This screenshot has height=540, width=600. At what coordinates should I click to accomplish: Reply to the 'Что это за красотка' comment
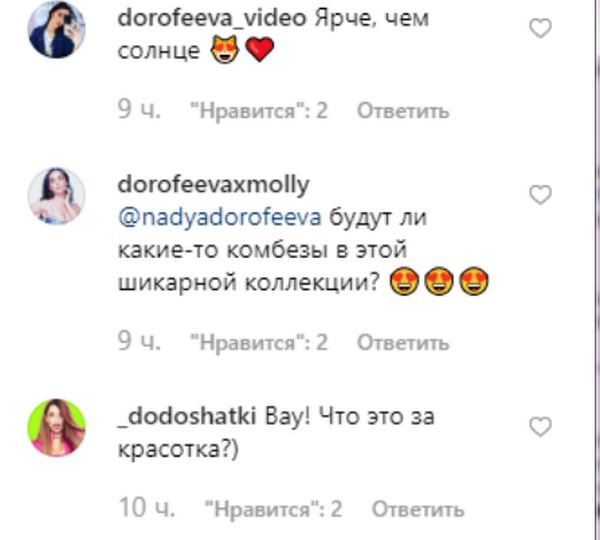pyautogui.click(x=418, y=509)
